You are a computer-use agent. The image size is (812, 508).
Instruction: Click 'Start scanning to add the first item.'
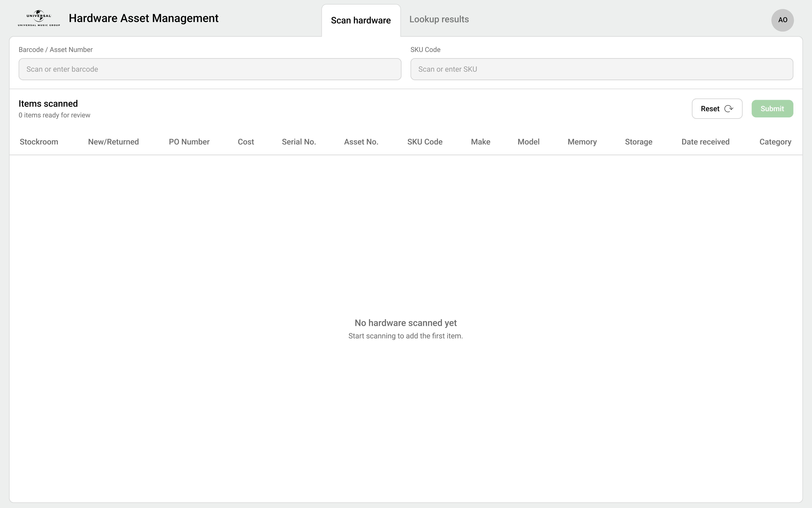(x=406, y=336)
